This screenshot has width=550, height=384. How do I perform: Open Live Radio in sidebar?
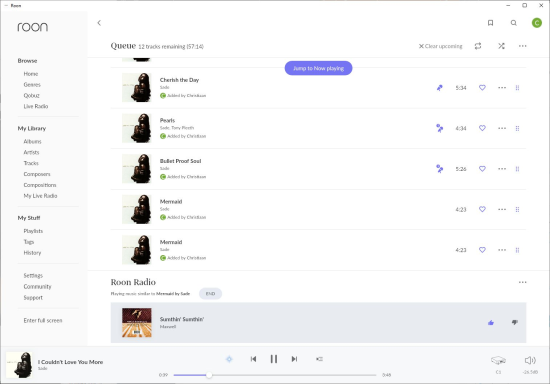point(36,106)
